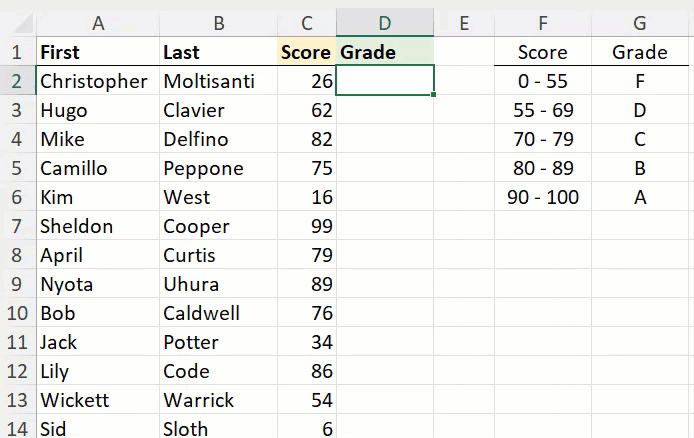Select the '0 - 55' range cell
Viewport: 694px width, 438px height.
543,81
